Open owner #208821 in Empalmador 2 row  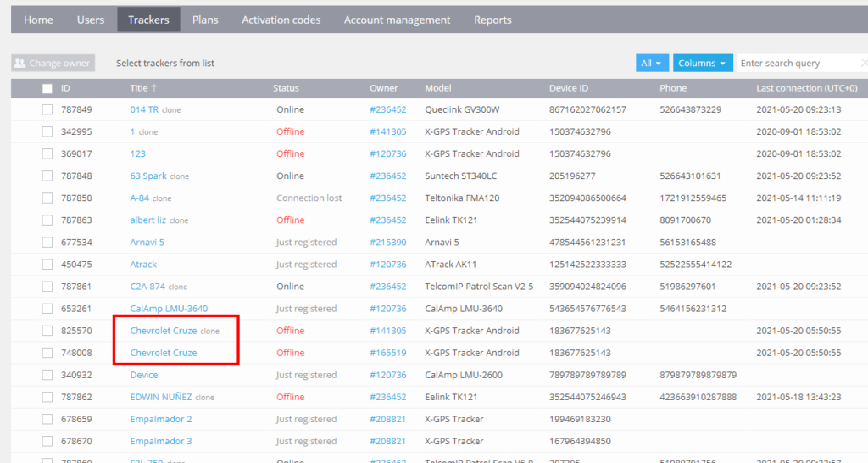tap(388, 419)
